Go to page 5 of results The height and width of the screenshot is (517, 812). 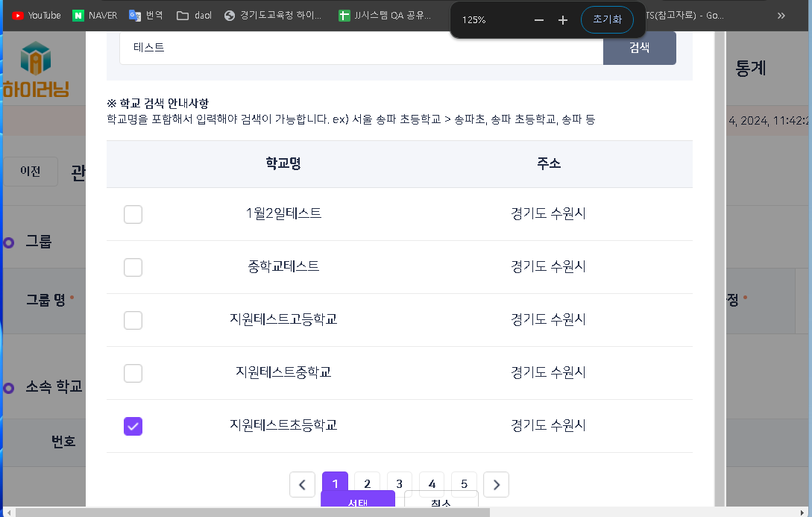[x=464, y=484]
